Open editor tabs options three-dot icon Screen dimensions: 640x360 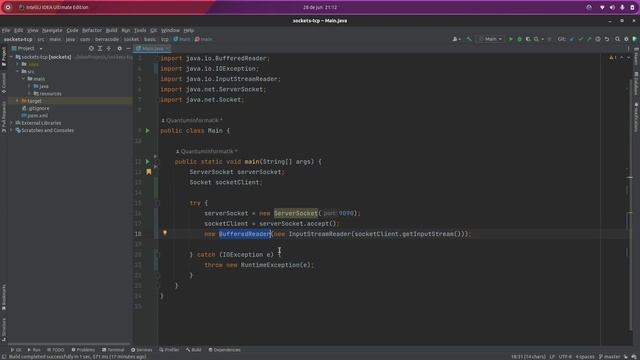629,49
